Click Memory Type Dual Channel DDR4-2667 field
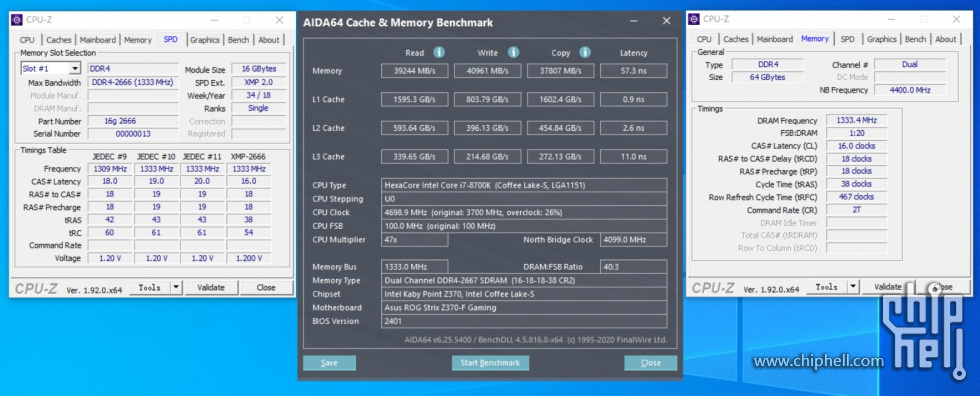Image resolution: width=980 pixels, height=396 pixels. (x=524, y=280)
